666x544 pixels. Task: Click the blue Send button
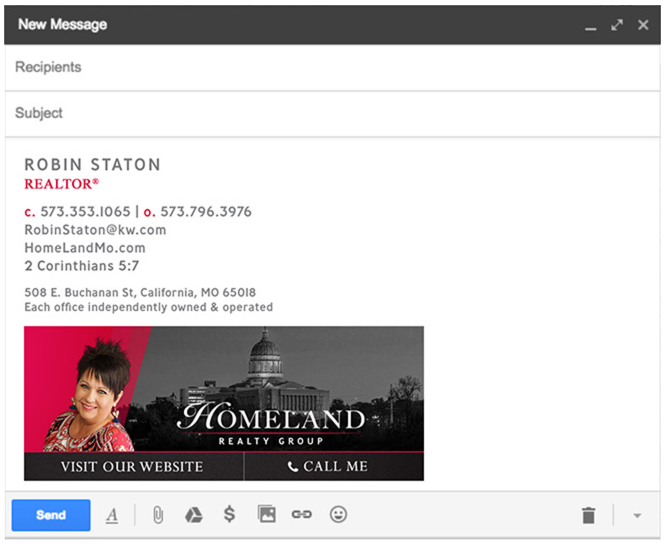coord(51,515)
